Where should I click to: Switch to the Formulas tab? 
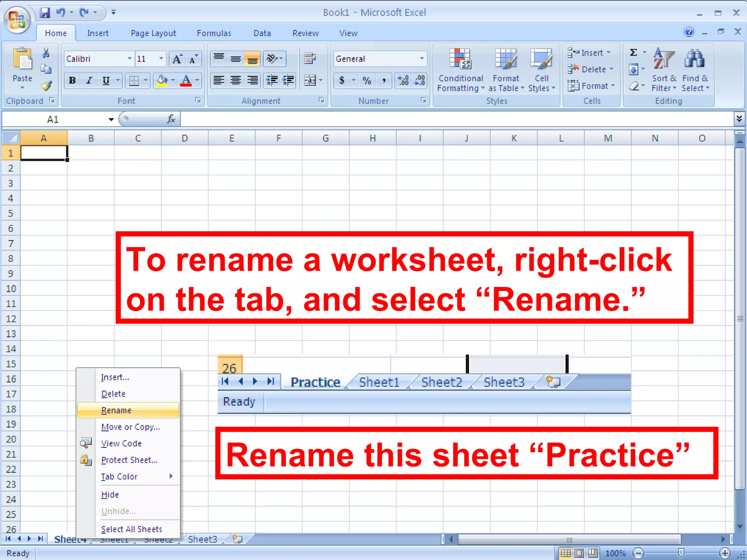[214, 33]
